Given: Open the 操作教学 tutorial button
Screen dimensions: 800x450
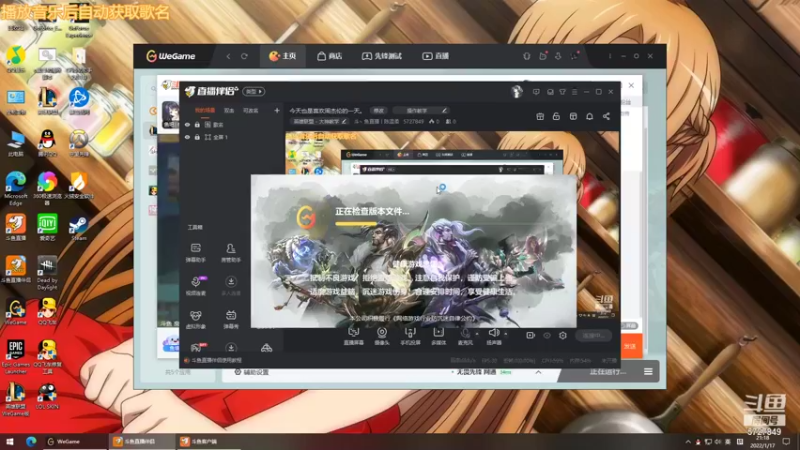Looking at the screenshot, I should pyautogui.click(x=420, y=110).
